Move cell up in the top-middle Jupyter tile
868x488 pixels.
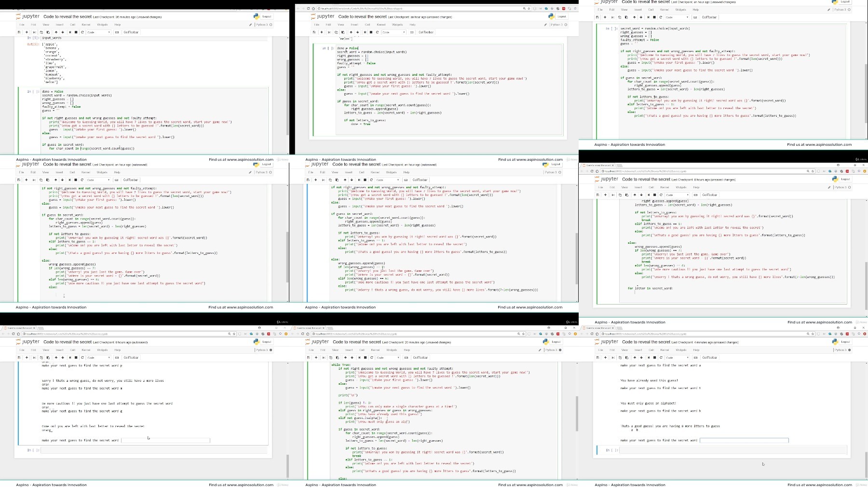point(351,32)
